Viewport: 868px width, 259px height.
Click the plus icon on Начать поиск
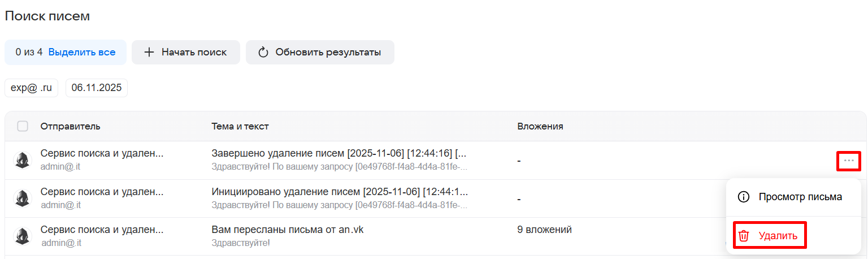coord(149,52)
